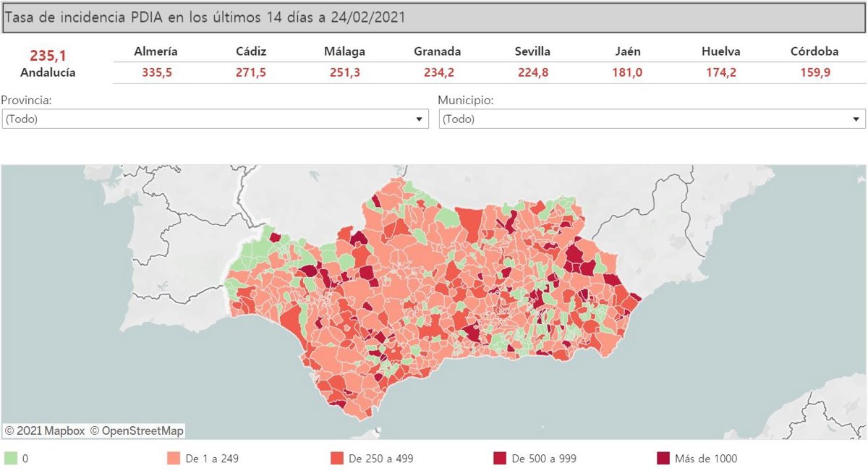The width and height of the screenshot is (868, 471).
Task: Select the Sevilla province column
Action: click(532, 51)
